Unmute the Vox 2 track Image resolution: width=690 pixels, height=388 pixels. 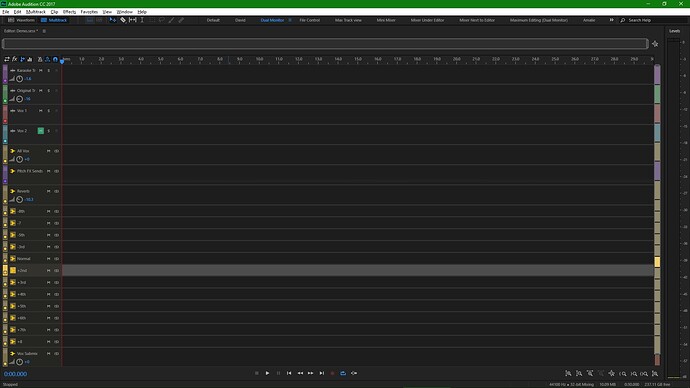tap(40, 131)
